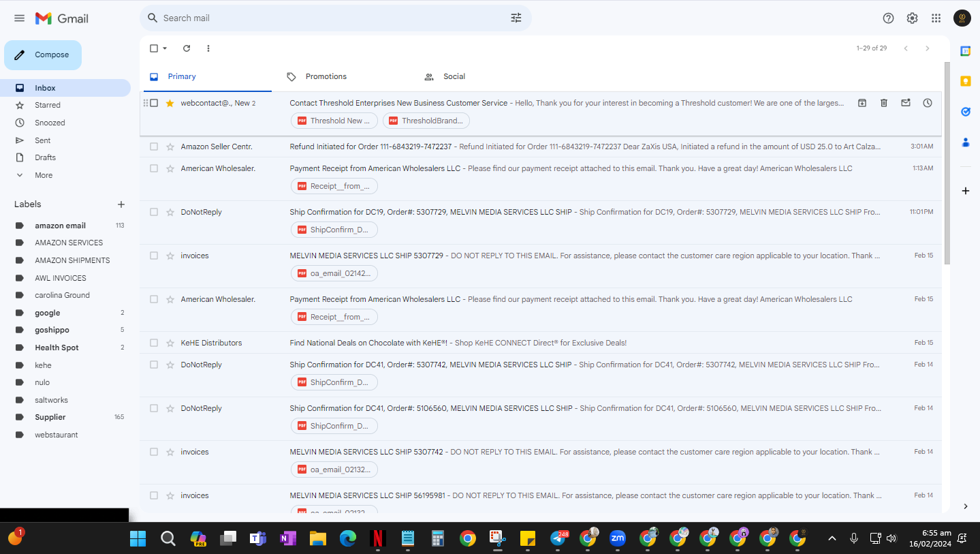
Task: Check the Amazon Seller Central email checkbox
Action: point(154,147)
